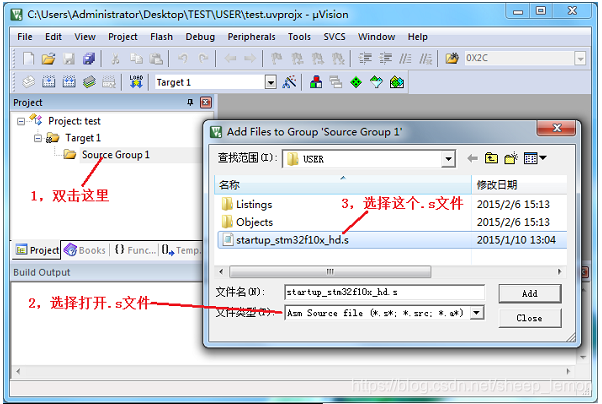The image size is (602, 404).
Task: Open the view options menu in the dialog
Action: point(535,158)
